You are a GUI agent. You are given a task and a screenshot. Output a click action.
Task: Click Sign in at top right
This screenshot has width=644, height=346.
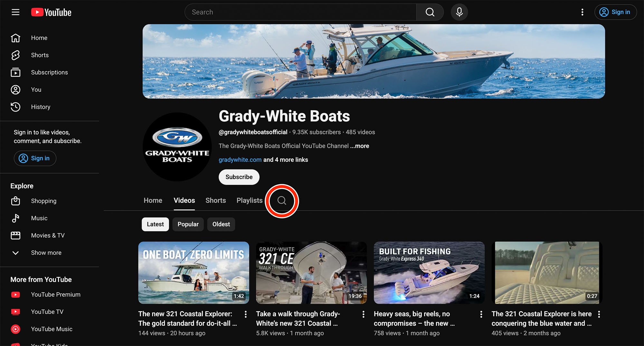click(x=615, y=12)
